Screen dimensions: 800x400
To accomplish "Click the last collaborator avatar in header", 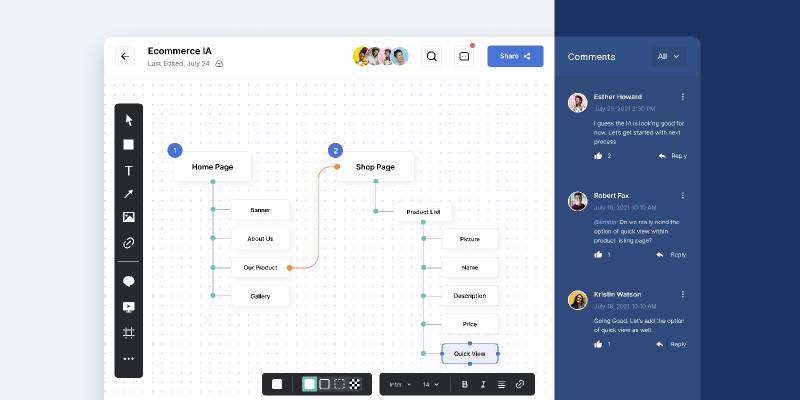I will coord(401,56).
